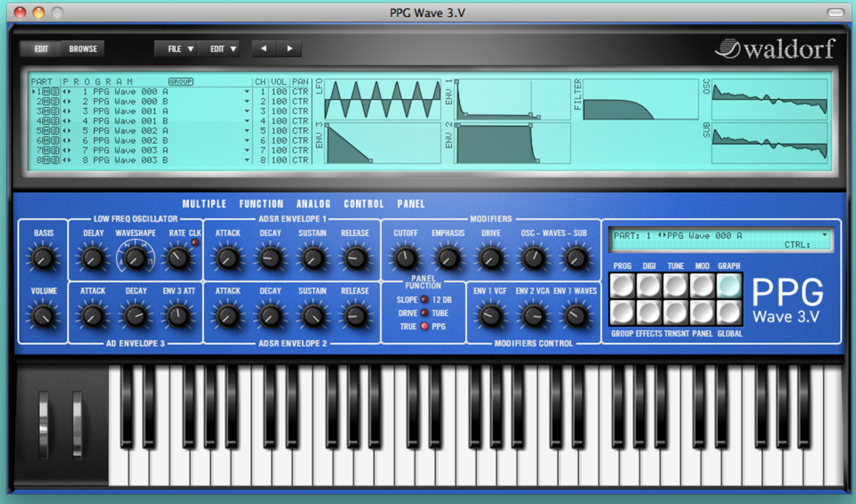Click the ADSR Envelope 2 DECAY knob
The height and width of the screenshot is (504, 856).
click(270, 315)
